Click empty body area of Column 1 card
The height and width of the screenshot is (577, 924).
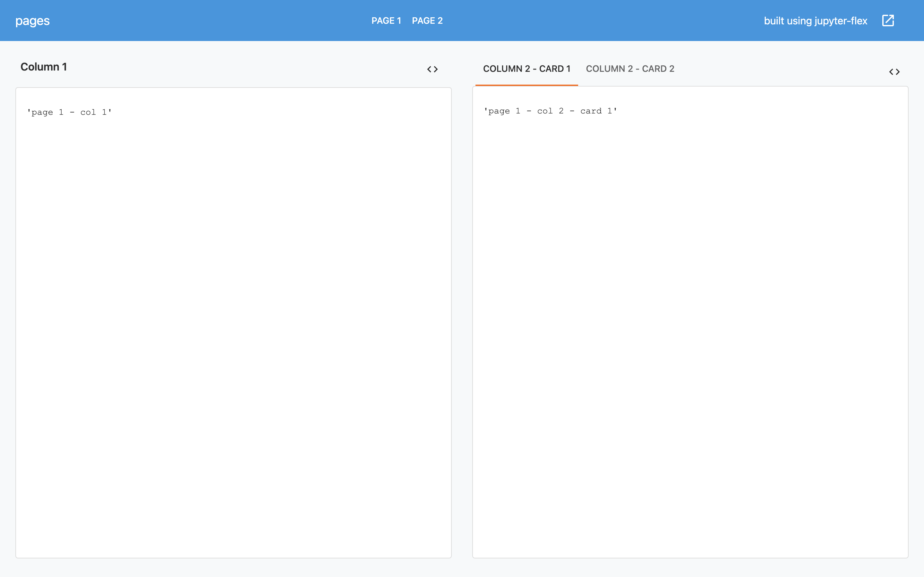(x=233, y=324)
